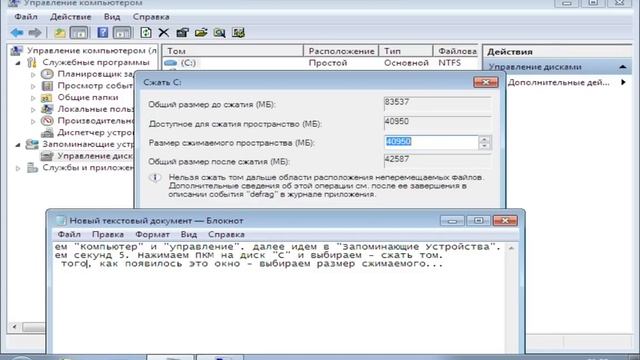
Task: Click the users icon beside Локальные пользователи
Action: pos(47,109)
